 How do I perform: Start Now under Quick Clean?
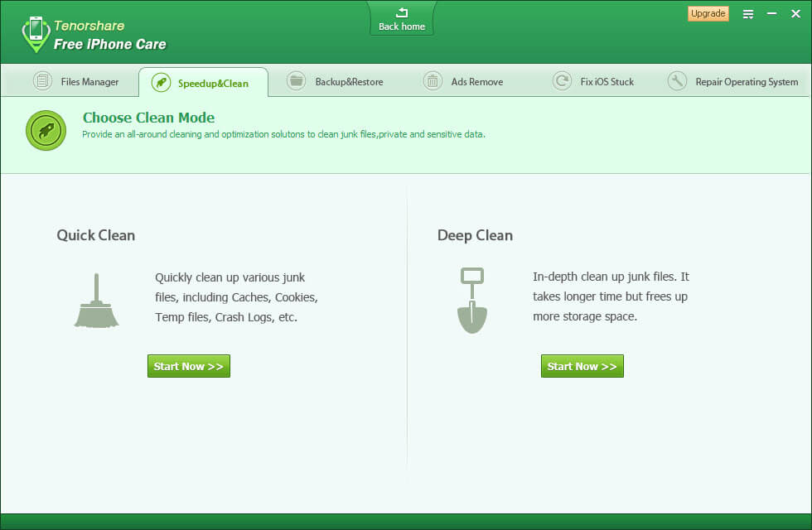[x=189, y=366]
